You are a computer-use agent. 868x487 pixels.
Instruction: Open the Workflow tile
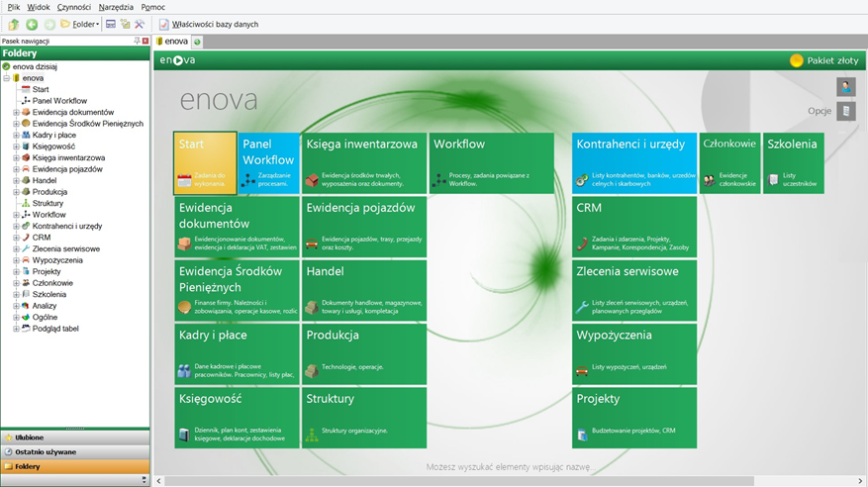click(492, 163)
